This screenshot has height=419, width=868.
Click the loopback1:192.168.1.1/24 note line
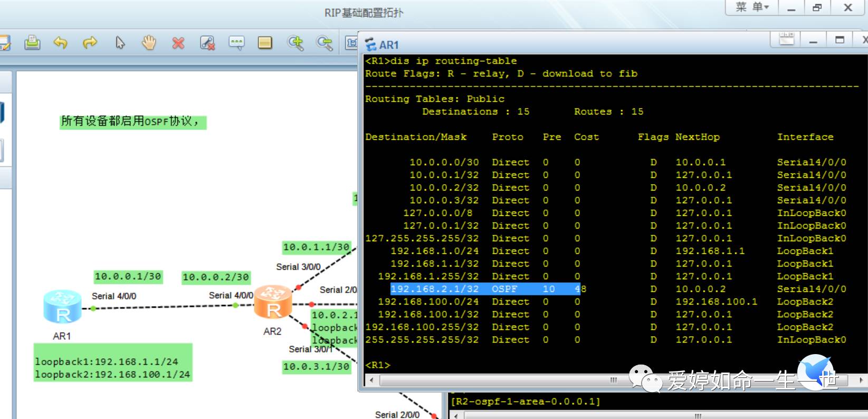(x=107, y=362)
